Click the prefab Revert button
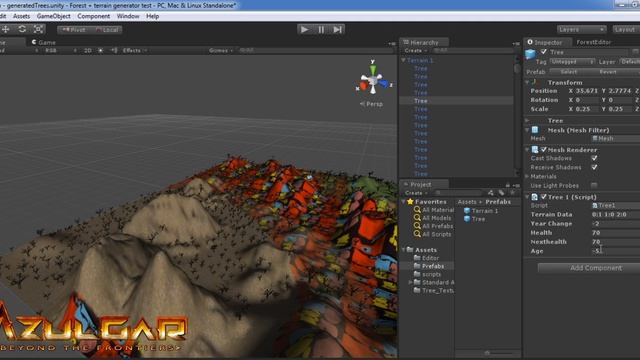Image resolution: width=640 pixels, height=360 pixels. pos(608,72)
